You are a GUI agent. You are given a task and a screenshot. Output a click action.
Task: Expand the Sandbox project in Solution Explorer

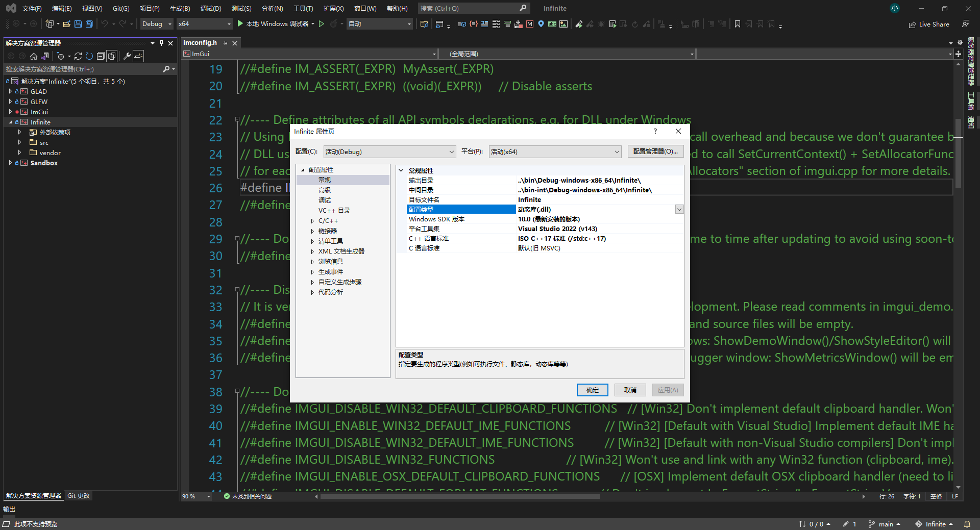coord(10,163)
